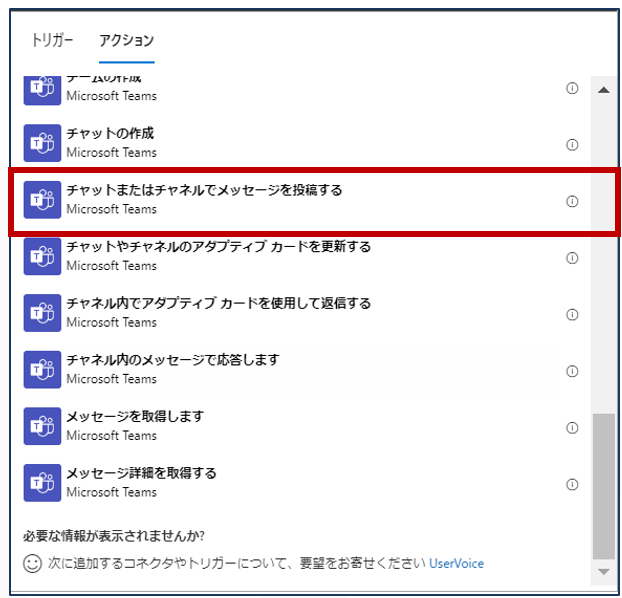The image size is (622, 598).
Task: Show info for チャットやチャネルのアダプティブ カードを更新する
Action: pos(572,258)
